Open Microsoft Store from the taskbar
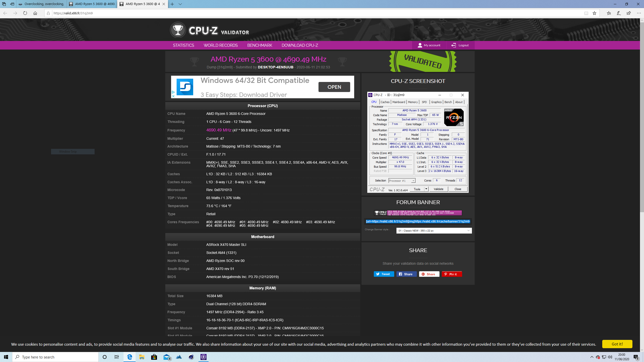The width and height of the screenshot is (644, 362). pos(154,357)
